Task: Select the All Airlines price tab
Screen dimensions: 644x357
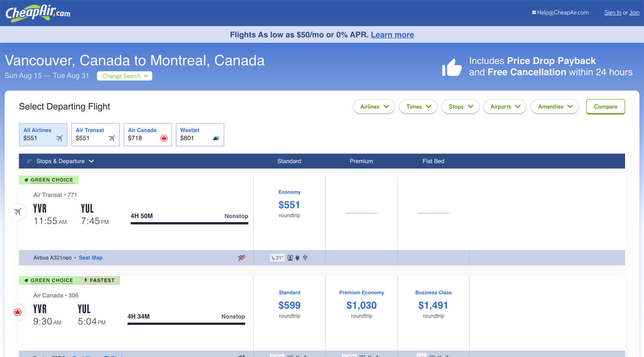Action: (43, 134)
